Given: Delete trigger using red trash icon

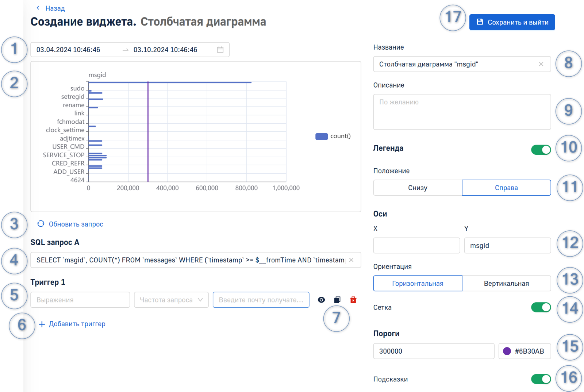Looking at the screenshot, I should (x=353, y=300).
